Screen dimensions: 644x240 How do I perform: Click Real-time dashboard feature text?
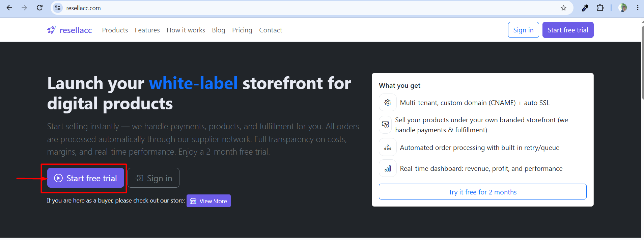coord(481,168)
